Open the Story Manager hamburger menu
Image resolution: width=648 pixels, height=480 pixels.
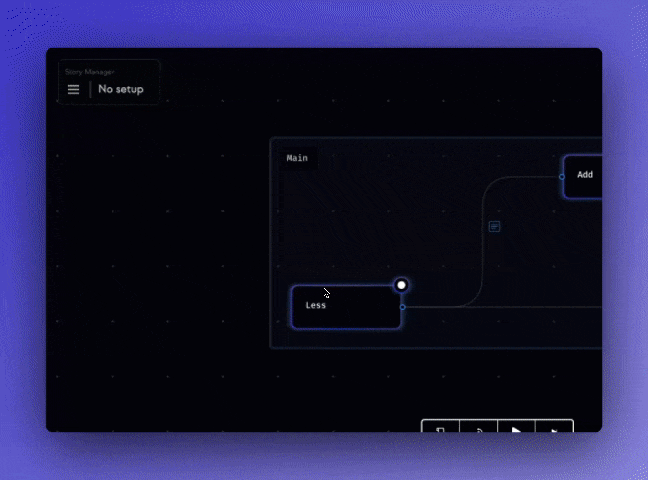[x=73, y=89]
